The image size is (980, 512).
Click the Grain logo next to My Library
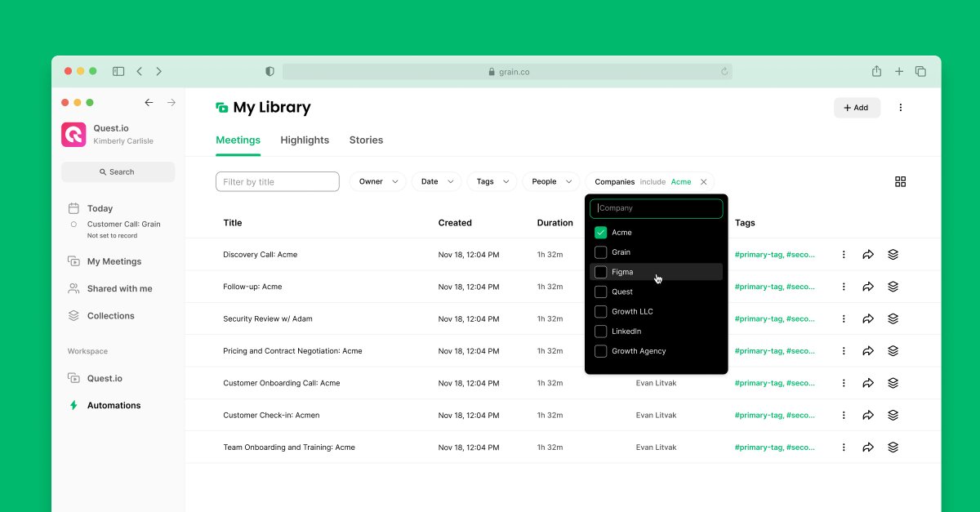point(220,107)
